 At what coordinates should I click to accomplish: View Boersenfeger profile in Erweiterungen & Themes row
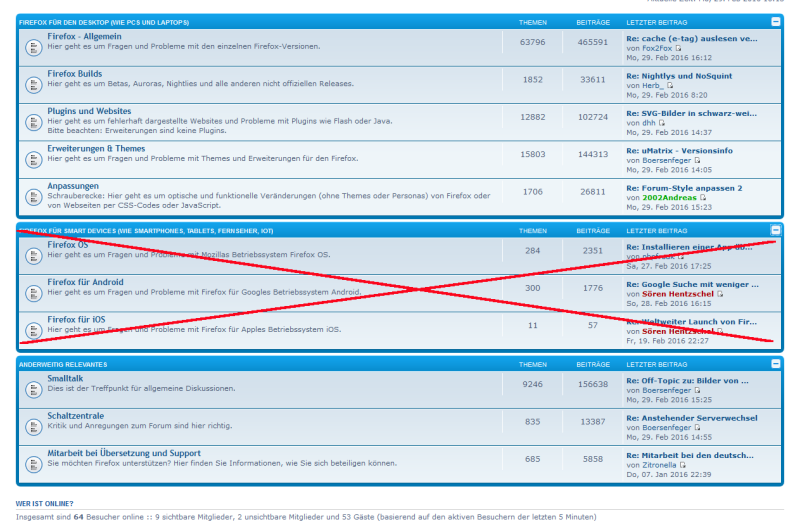[x=666, y=160]
